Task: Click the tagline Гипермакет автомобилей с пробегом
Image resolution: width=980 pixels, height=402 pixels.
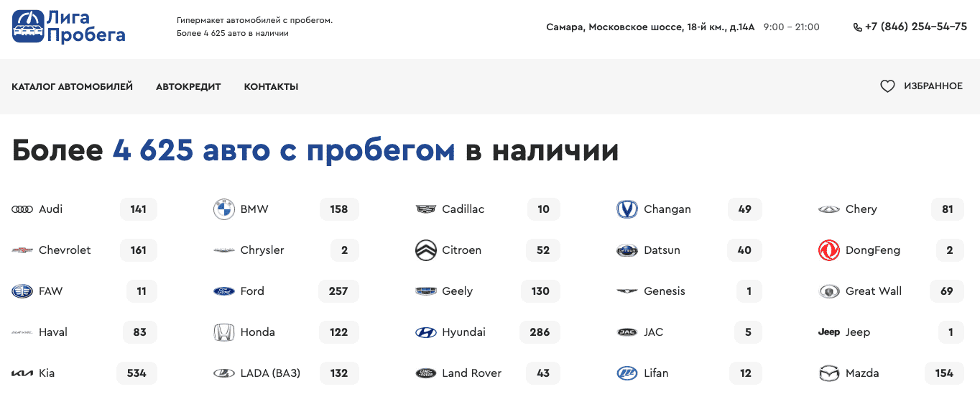Action: click(x=255, y=20)
